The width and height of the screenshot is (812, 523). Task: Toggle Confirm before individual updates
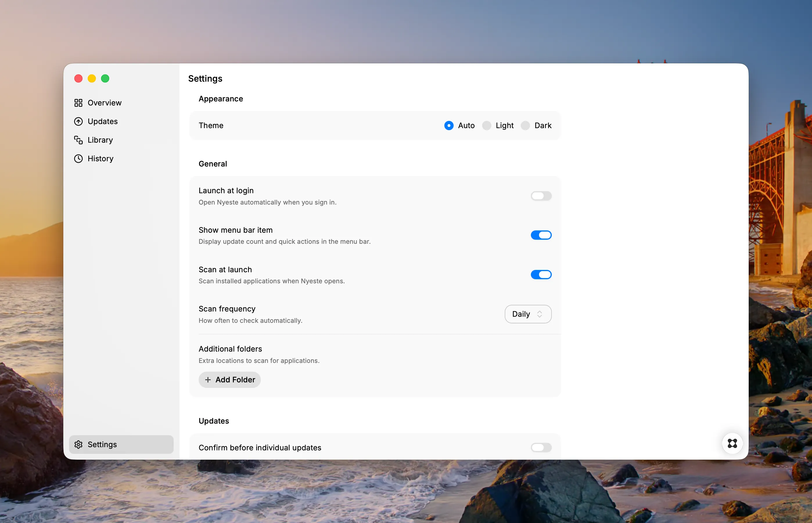click(x=541, y=448)
